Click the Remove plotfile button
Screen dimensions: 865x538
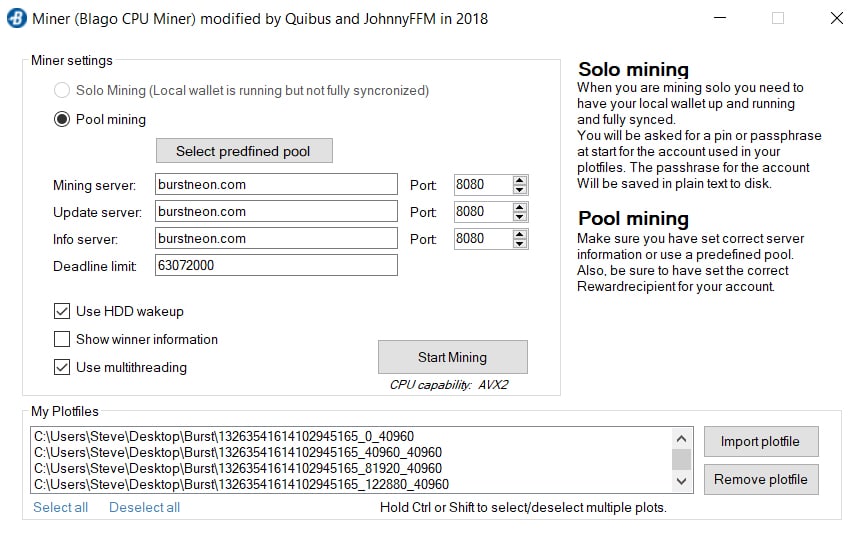pos(761,479)
